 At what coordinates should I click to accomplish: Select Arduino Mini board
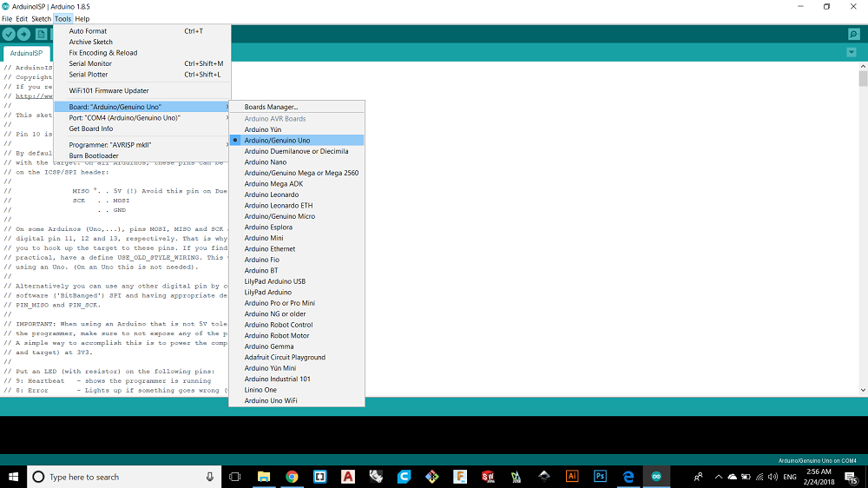coord(297,238)
